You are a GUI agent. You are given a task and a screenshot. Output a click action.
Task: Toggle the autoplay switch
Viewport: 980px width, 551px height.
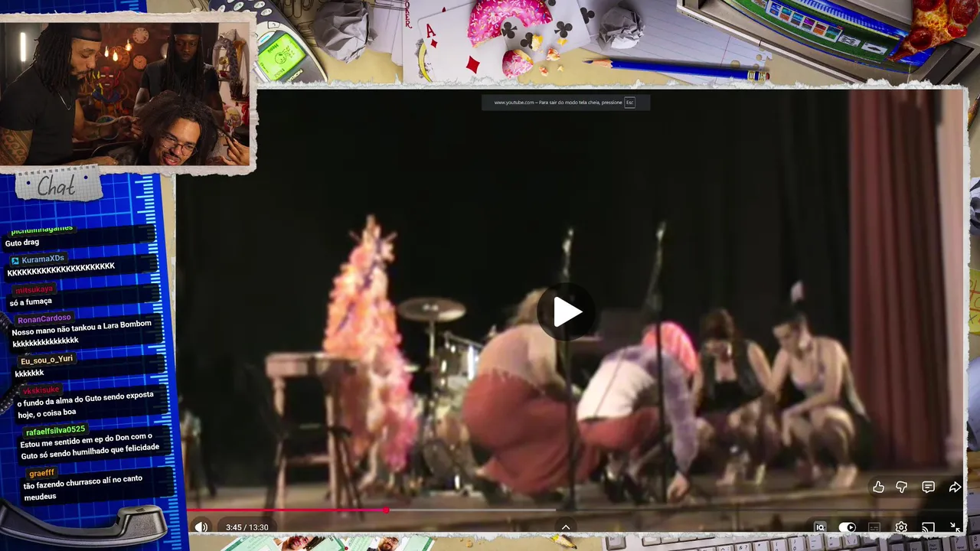847,527
